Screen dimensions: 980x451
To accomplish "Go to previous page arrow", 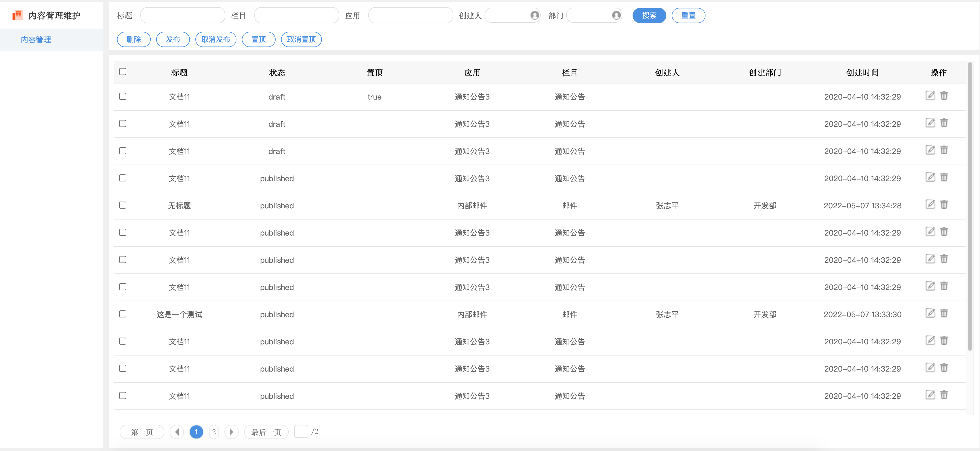I will point(177,432).
